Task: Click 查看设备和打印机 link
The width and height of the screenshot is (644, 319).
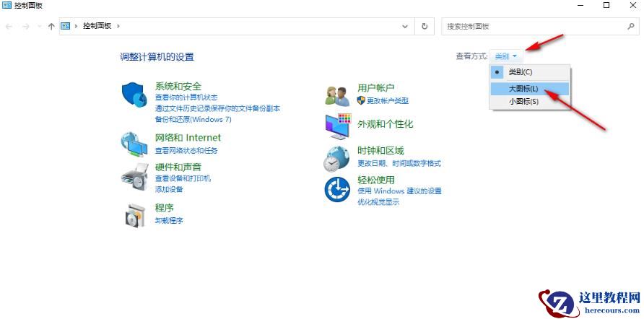Action: 183,178
